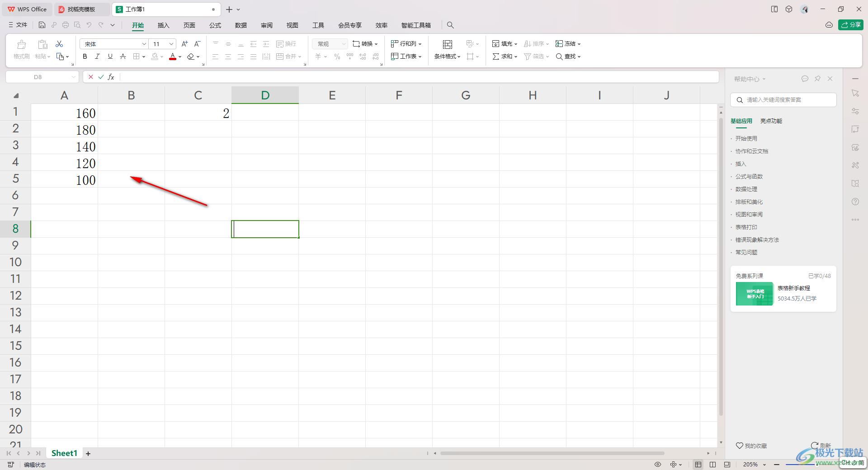Click the 求和 sum button
The height and width of the screenshot is (470, 868).
coord(505,56)
